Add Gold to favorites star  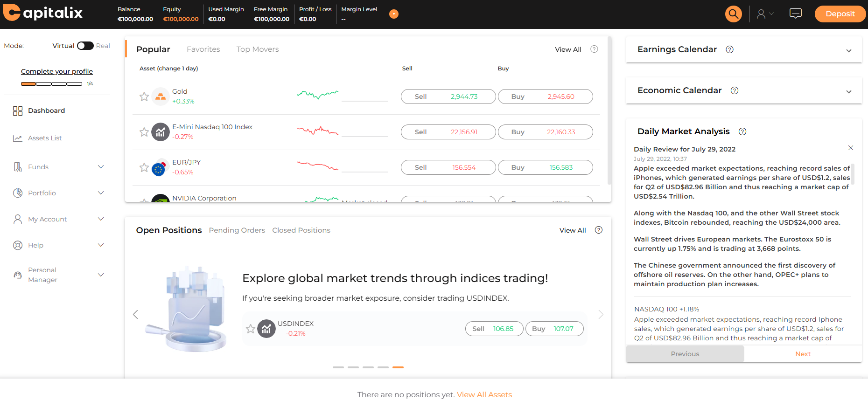click(x=144, y=97)
